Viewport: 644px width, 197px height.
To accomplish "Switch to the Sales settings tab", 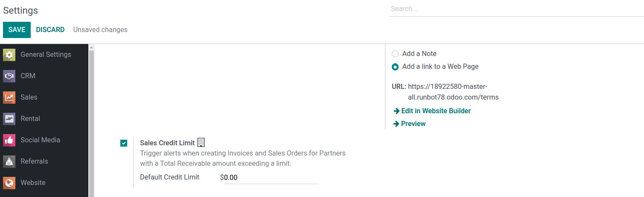I will (44, 97).
